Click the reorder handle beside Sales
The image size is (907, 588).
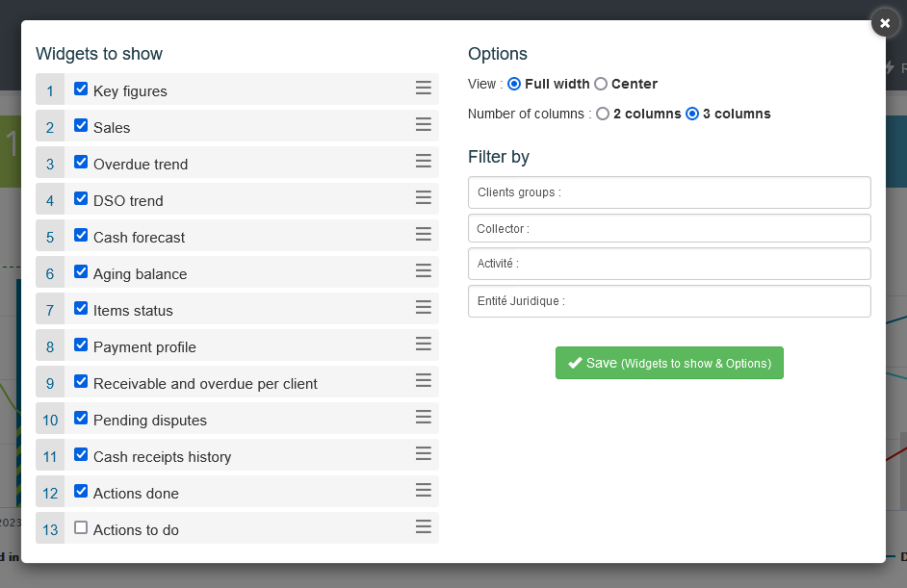tap(423, 125)
